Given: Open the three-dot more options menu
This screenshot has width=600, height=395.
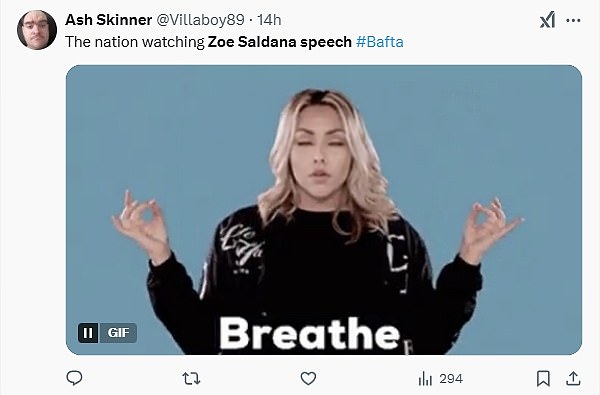Looking at the screenshot, I should (573, 21).
